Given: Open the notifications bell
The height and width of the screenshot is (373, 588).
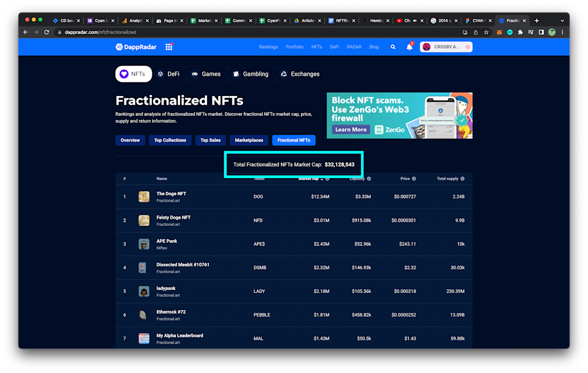Looking at the screenshot, I should (410, 47).
